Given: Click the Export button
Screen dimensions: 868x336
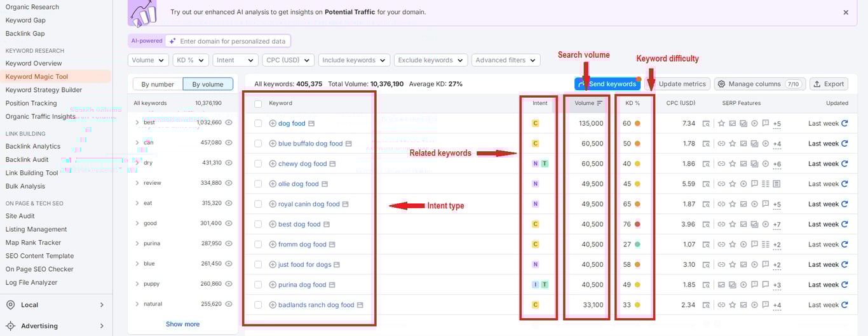Looking at the screenshot, I should click(829, 84).
